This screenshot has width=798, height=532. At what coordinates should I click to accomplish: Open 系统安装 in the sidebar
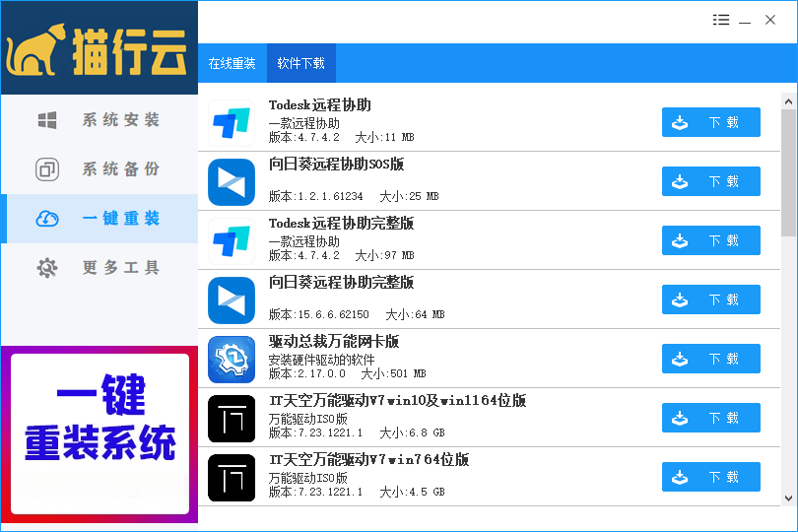pos(99,120)
